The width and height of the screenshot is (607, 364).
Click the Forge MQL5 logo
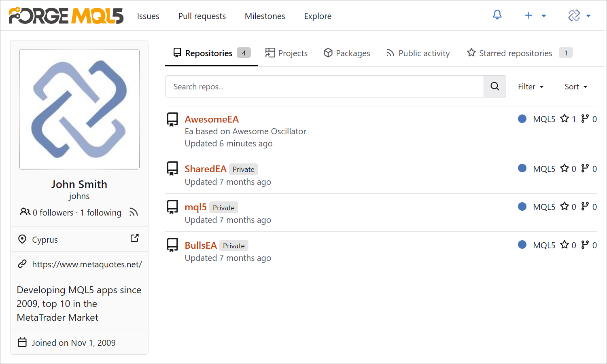click(x=66, y=16)
